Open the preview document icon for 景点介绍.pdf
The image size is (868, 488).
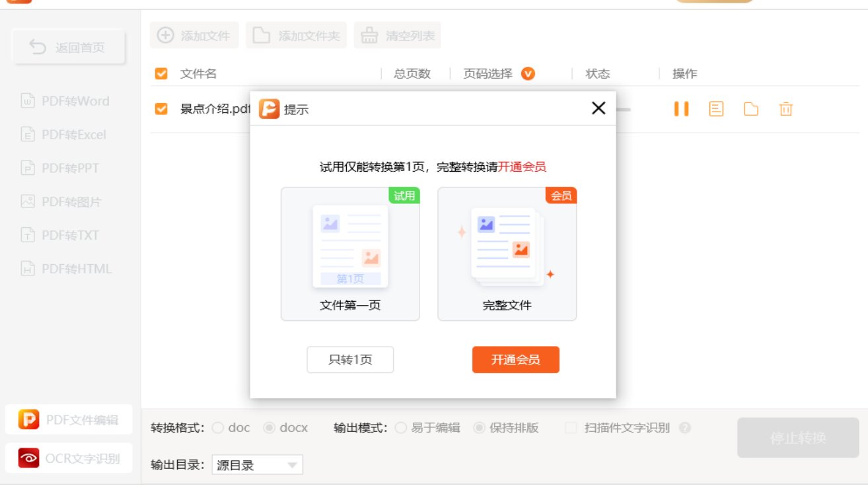716,108
